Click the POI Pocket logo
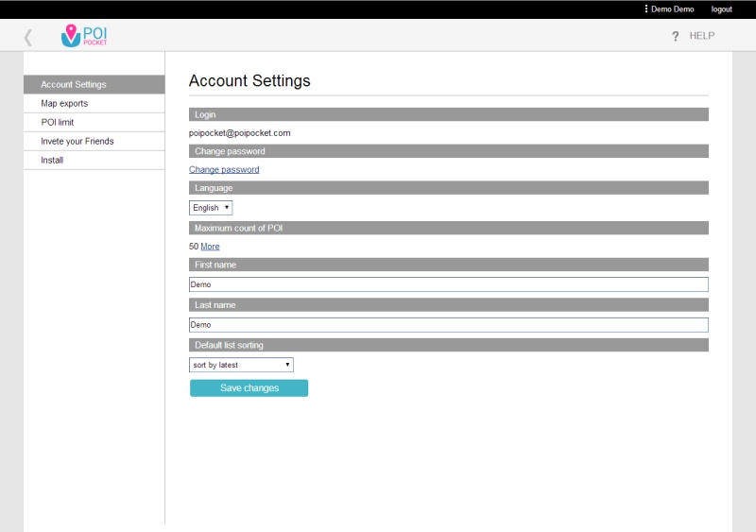Screen dimensions: 756x532 click(x=84, y=36)
